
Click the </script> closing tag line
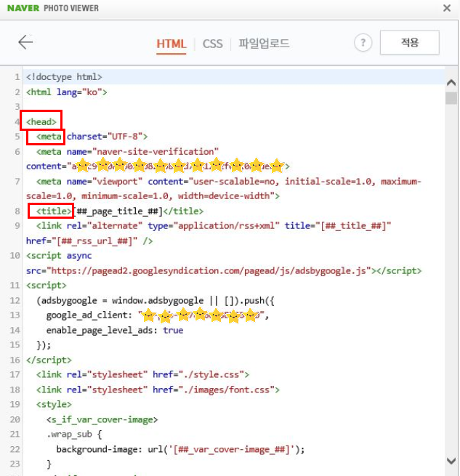49,360
